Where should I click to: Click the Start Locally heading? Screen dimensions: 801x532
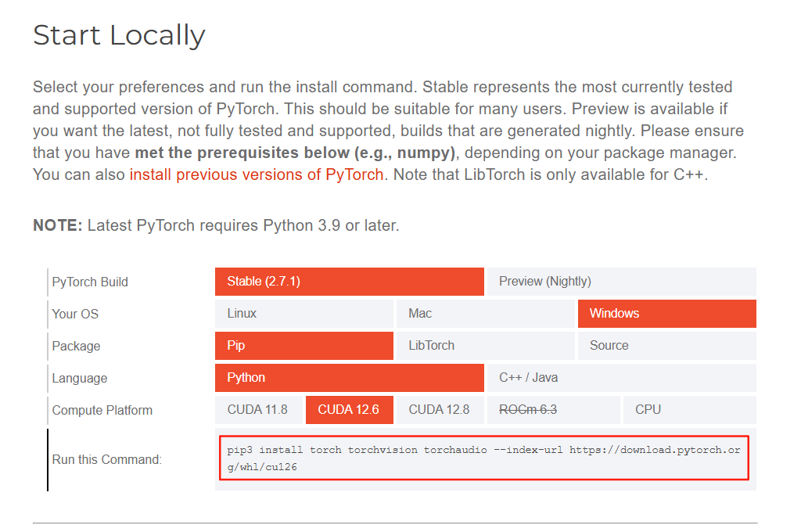pyautogui.click(x=119, y=35)
